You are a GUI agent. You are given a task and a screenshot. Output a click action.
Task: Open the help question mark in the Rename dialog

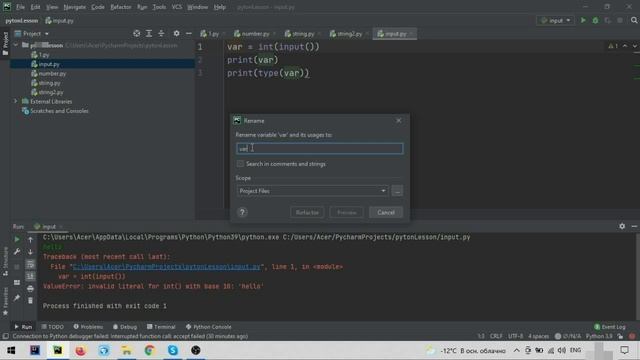242,212
